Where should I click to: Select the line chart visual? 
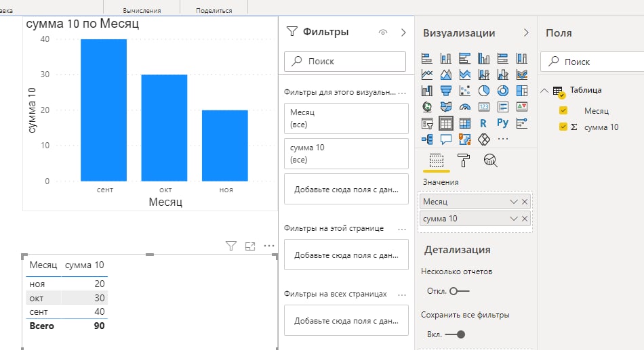(x=426, y=74)
